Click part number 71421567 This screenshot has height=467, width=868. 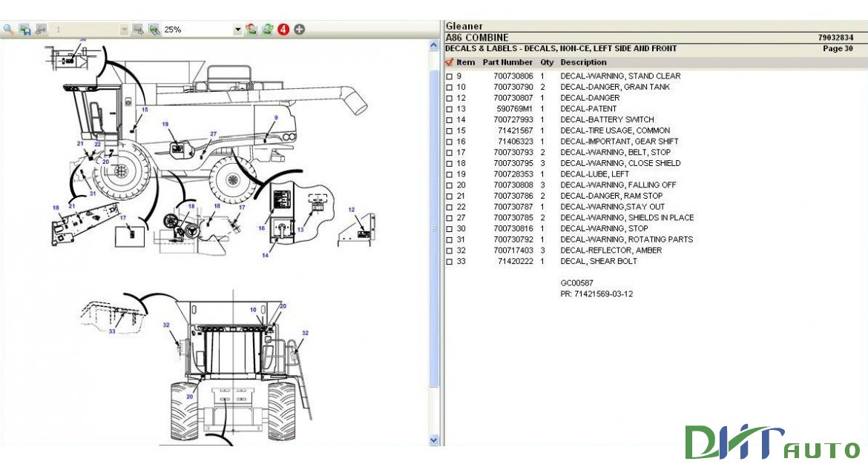click(x=516, y=130)
